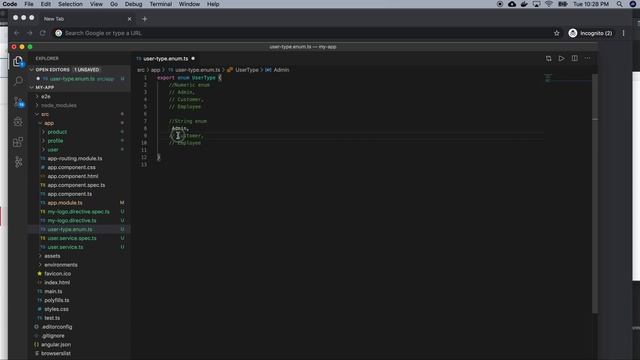Image resolution: width=640 pixels, height=360 pixels.
Task: Select the user-type.enum.ts editor tab
Action: [x=165, y=58]
